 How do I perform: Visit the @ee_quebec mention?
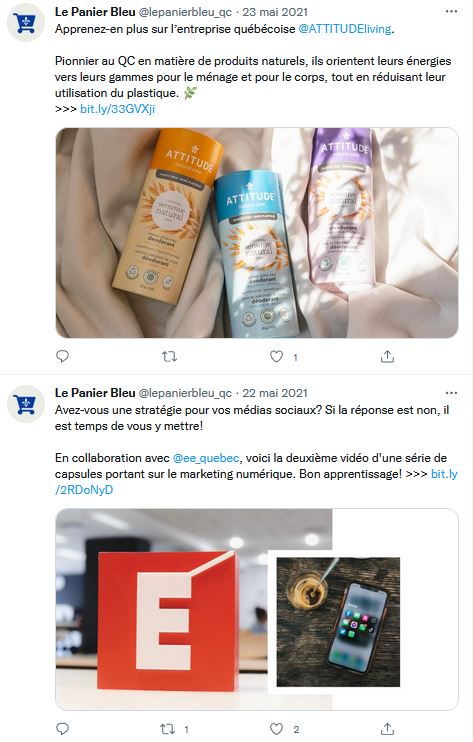[x=206, y=458]
